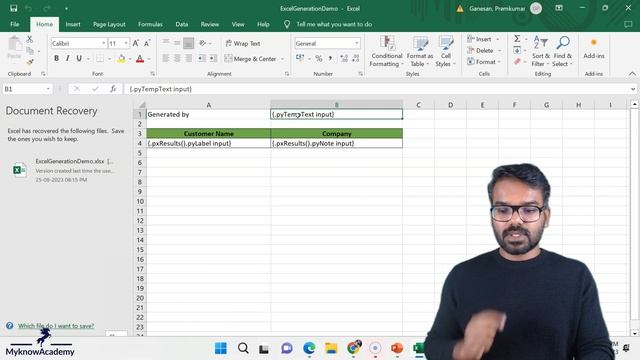Click the Increase Decimal icon
This screenshot has height=360, width=640.
coord(344,58)
